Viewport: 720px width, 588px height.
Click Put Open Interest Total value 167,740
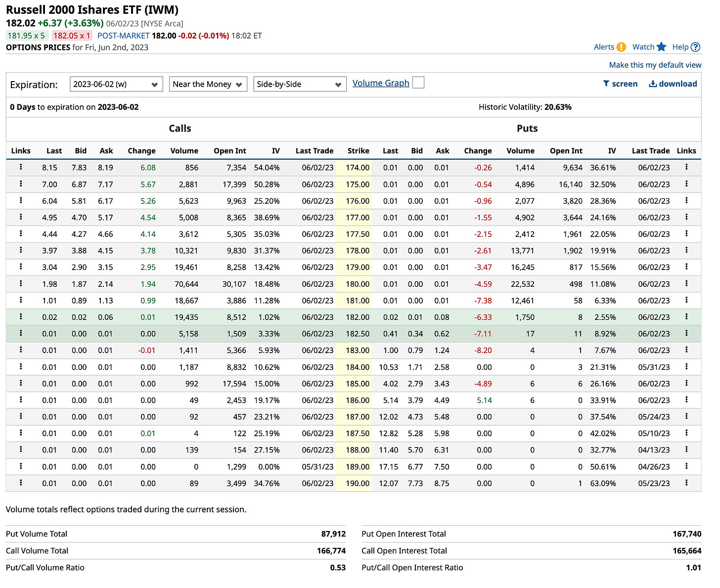pos(687,534)
